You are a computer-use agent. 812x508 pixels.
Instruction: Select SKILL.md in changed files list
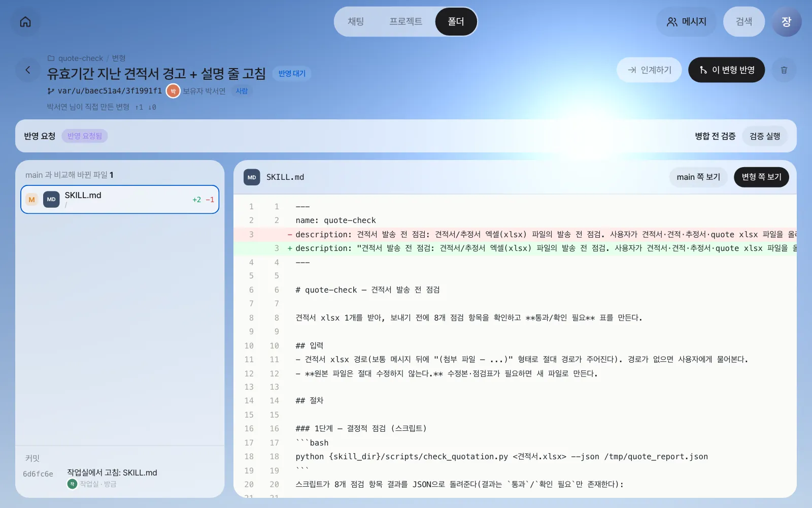[120, 199]
